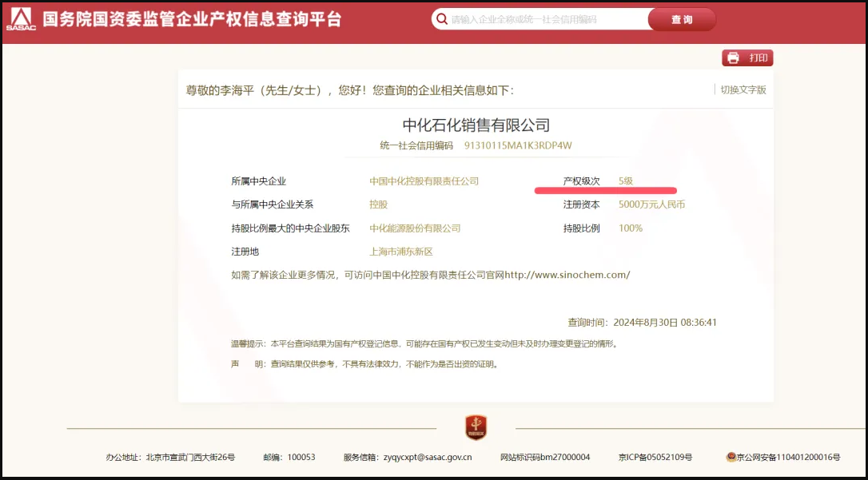Click the 所属中央企业 field label

[258, 181]
